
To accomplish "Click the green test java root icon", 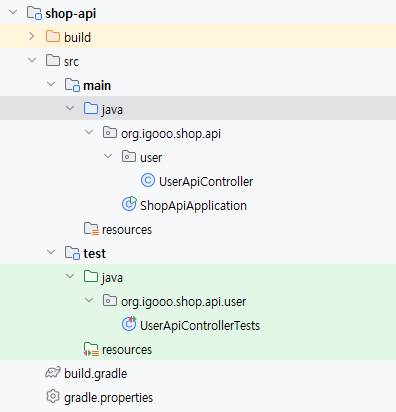I will [x=91, y=276].
